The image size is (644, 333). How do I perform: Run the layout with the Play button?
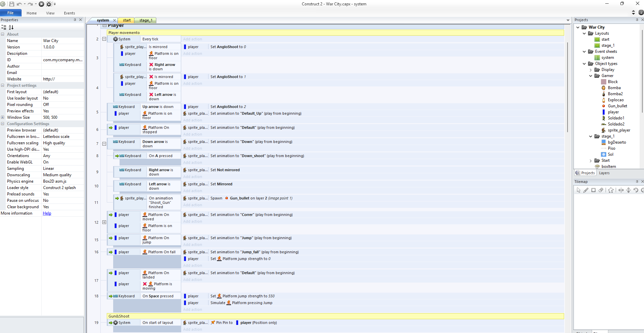[41, 4]
